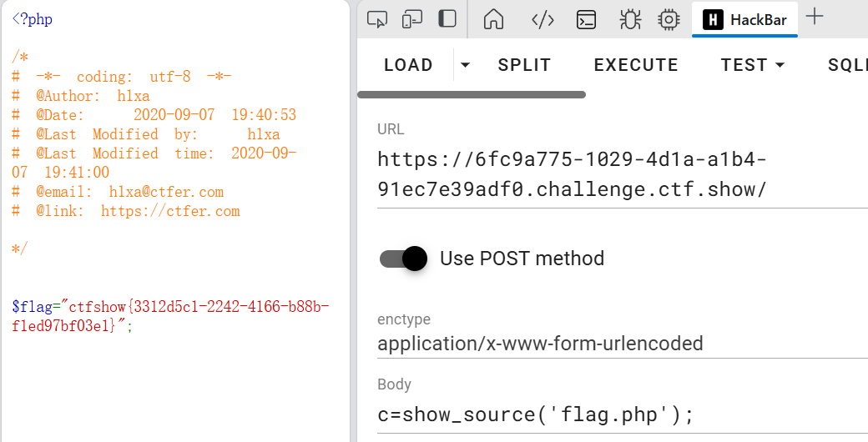Expand the arrow next to LOAD

[x=465, y=65]
